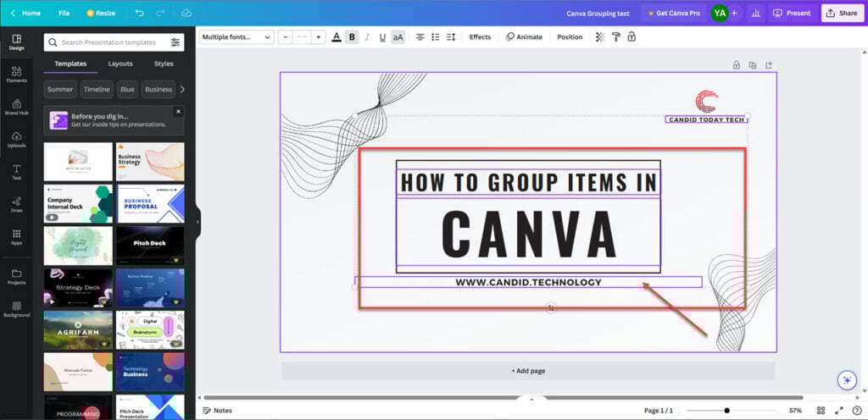
Task: Open the Animate options
Action: (524, 37)
